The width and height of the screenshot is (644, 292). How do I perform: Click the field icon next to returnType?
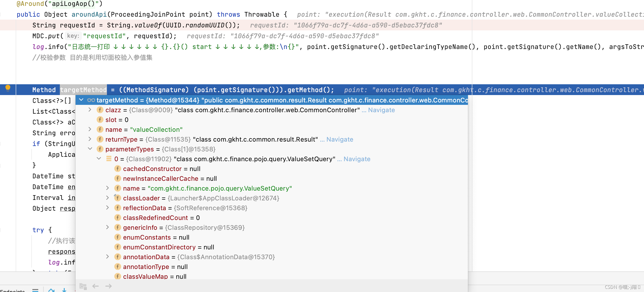pos(100,139)
